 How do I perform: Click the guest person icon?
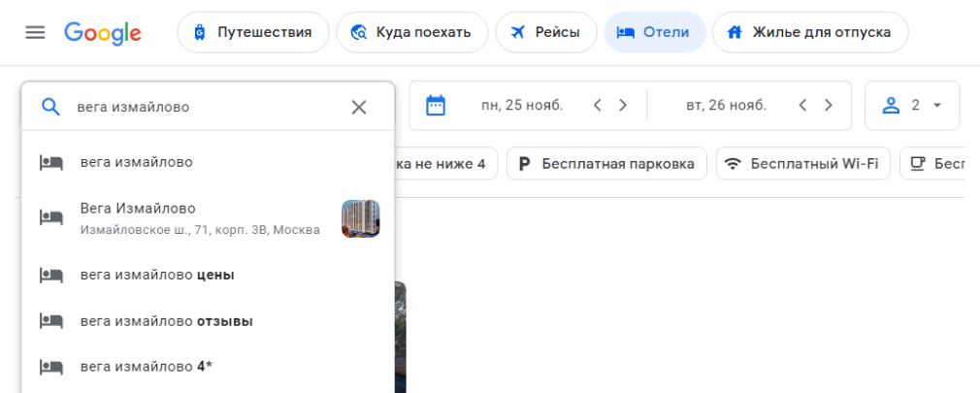[891, 106]
